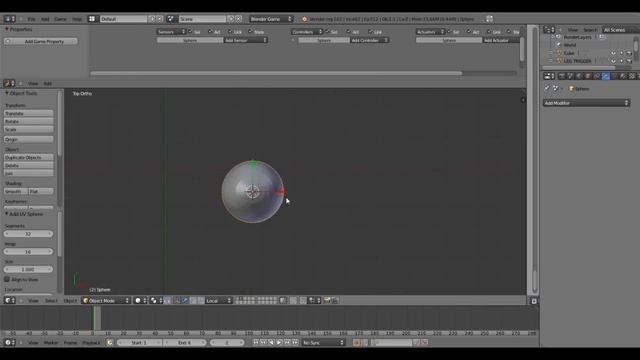This screenshot has height=360, width=640.
Task: Open the info editor type selector icon
Action: [x=9, y=19]
